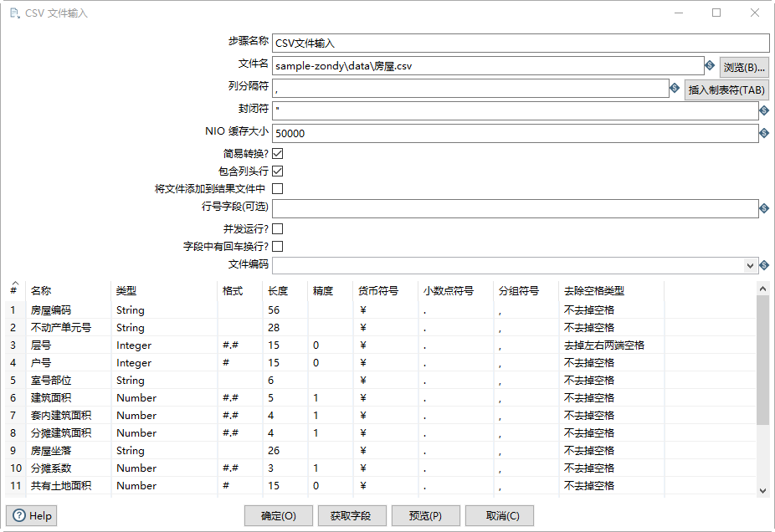Select the 房屋编码 name cell
Screen dimensions: 775x532
[x=68, y=310]
